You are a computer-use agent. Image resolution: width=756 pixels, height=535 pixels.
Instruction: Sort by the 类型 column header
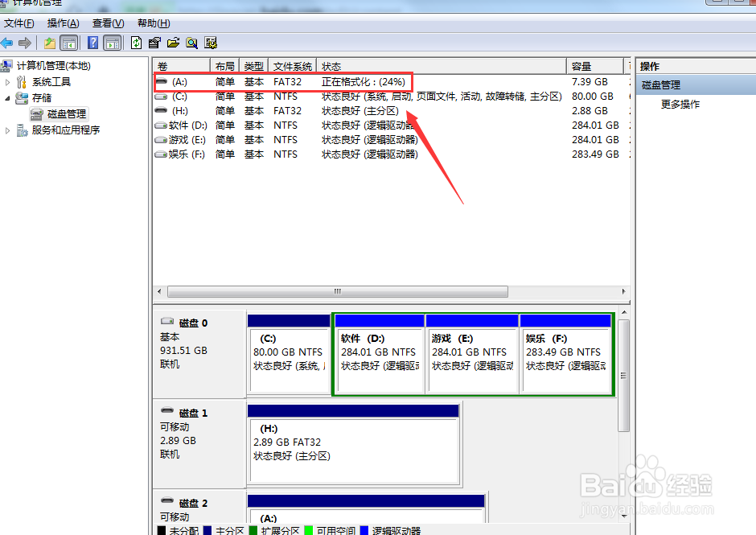pos(253,66)
